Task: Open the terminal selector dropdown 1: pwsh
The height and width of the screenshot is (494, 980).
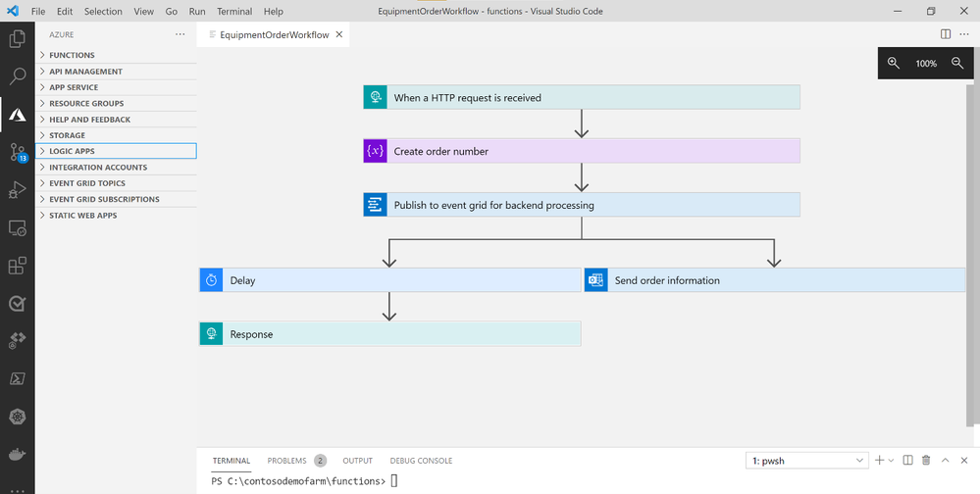Action: pyautogui.click(x=807, y=461)
